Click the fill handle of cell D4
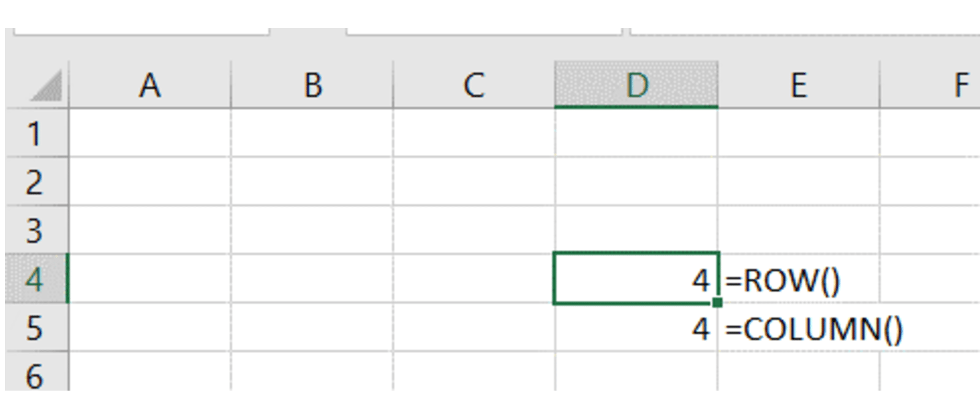 [717, 302]
